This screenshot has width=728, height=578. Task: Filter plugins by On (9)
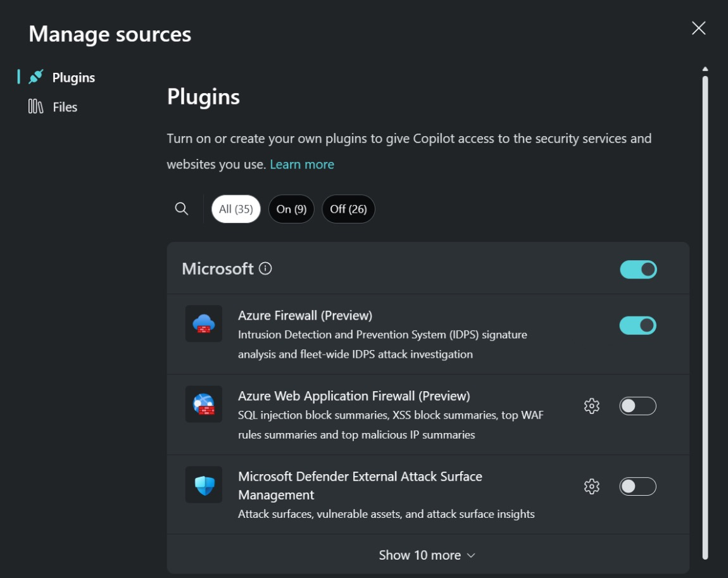[291, 209]
